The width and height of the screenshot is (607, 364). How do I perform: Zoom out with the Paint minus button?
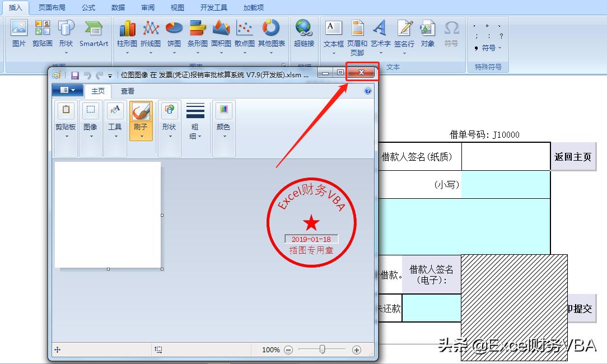click(x=288, y=350)
